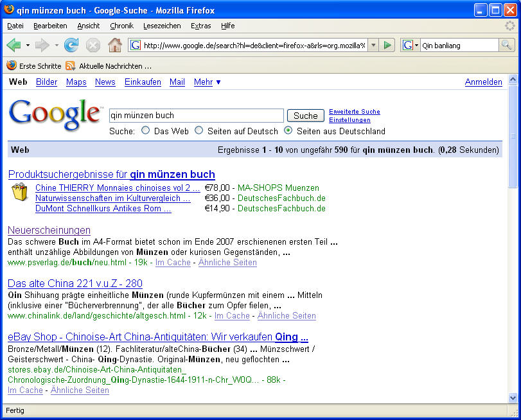Open the Back button history dropdown arrow
The image size is (521, 420).
(x=28, y=45)
